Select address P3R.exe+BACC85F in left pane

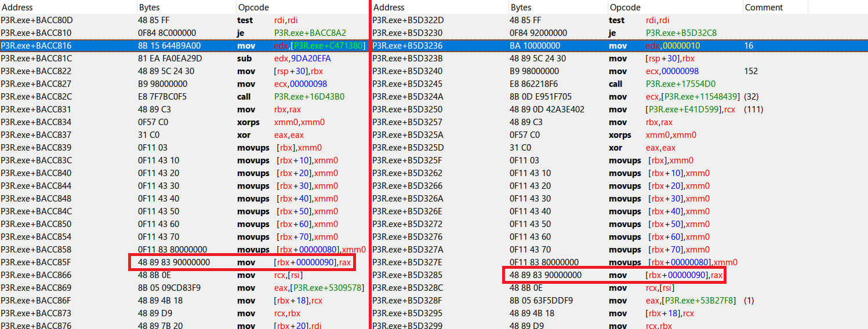coord(37,262)
